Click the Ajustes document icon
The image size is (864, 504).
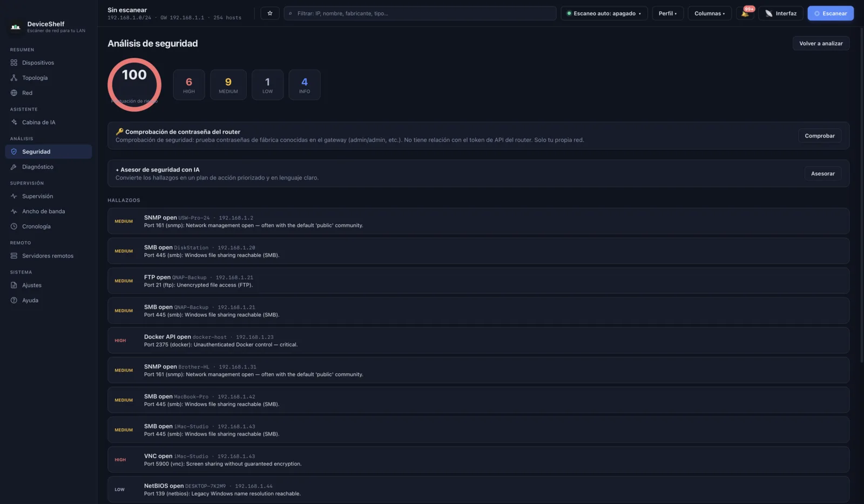(x=14, y=285)
